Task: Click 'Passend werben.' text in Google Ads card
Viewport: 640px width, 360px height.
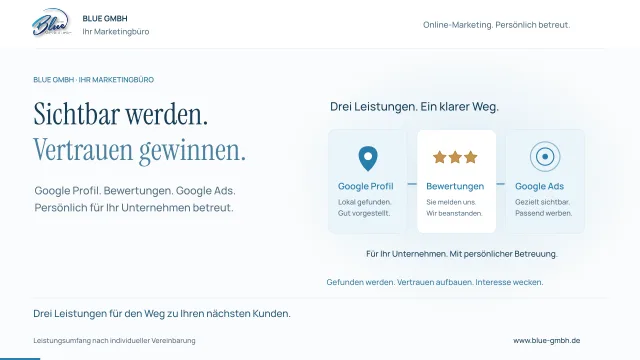Action: coord(543,213)
